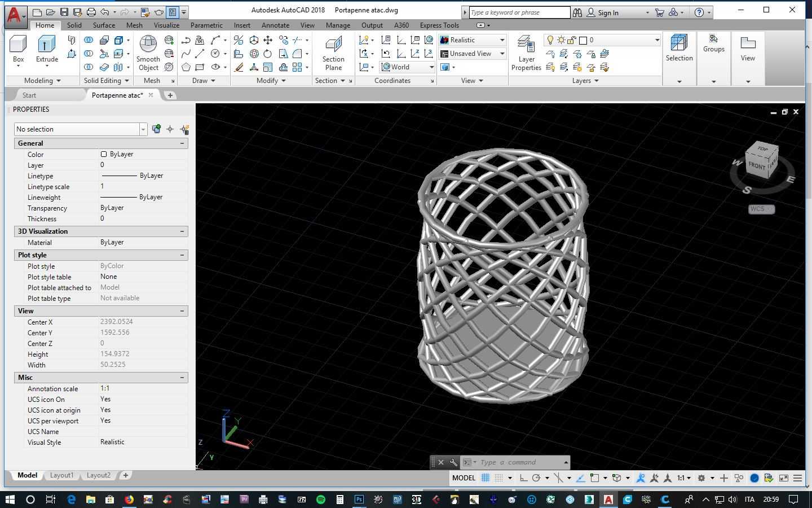This screenshot has height=508, width=812.
Task: Toggle hardware acceleration in status bar
Action: [x=754, y=478]
